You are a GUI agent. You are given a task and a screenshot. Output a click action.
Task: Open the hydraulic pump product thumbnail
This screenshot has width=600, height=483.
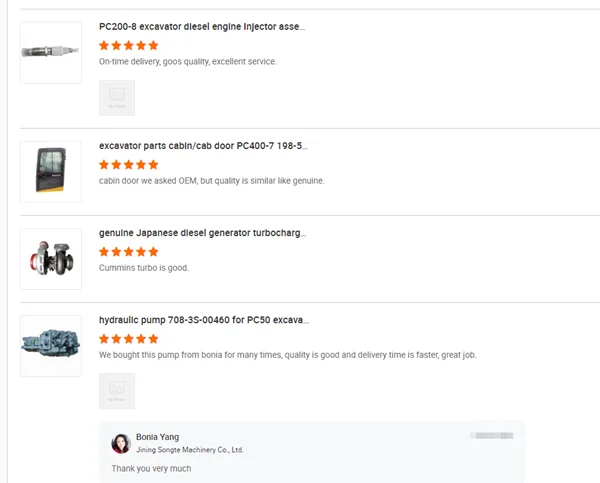pyautogui.click(x=51, y=346)
